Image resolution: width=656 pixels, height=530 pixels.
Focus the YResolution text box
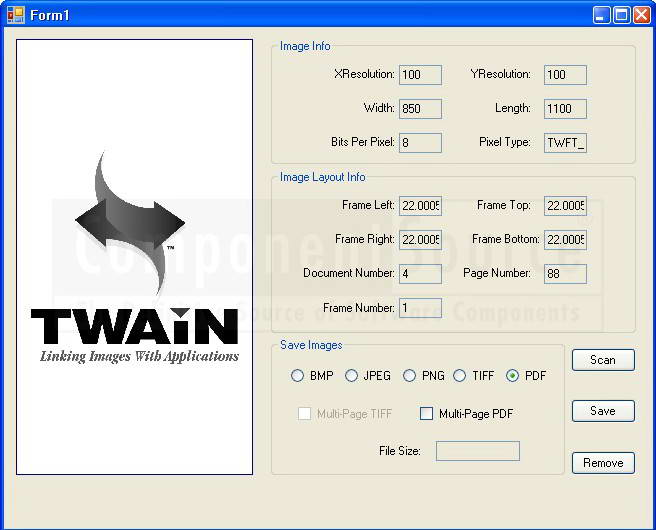[x=565, y=75]
